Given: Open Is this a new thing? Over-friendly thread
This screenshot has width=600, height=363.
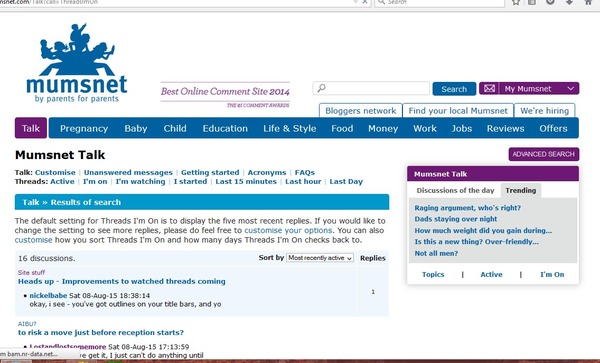Looking at the screenshot, I should coord(476,242).
